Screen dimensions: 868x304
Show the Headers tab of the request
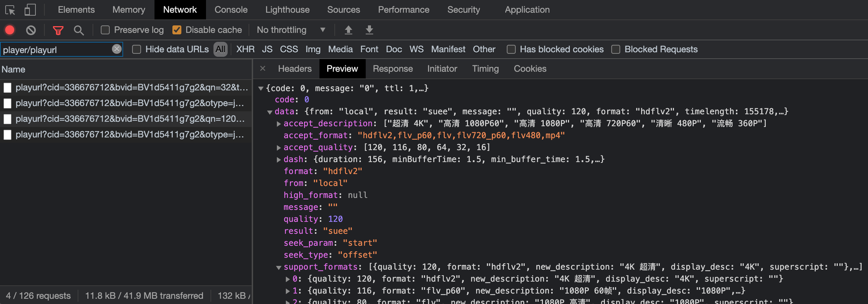click(x=295, y=69)
